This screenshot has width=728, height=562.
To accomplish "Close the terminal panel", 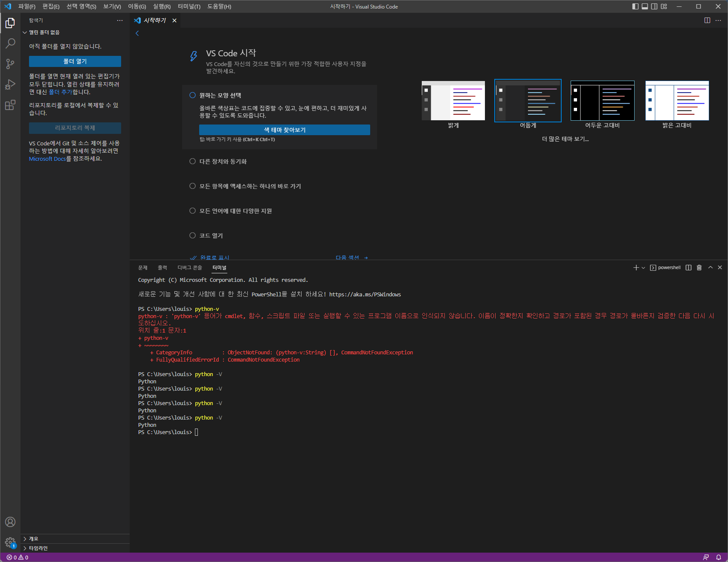I will (720, 268).
